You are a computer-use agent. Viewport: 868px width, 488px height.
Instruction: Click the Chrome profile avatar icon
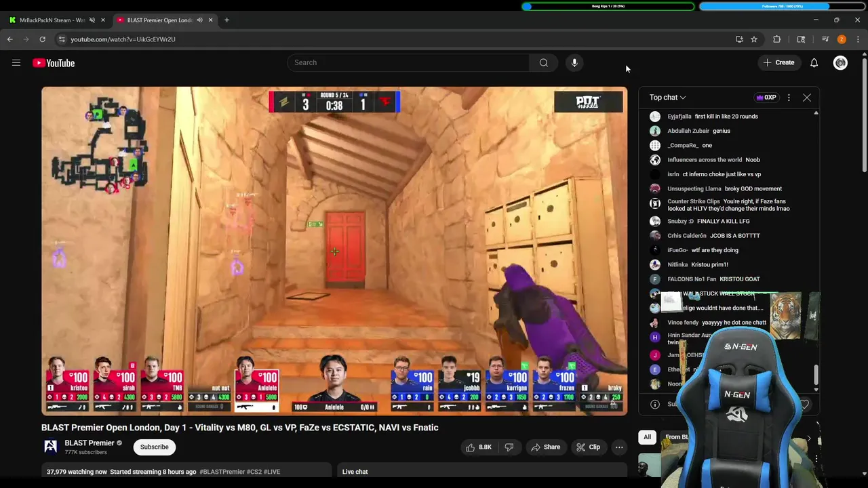point(842,39)
